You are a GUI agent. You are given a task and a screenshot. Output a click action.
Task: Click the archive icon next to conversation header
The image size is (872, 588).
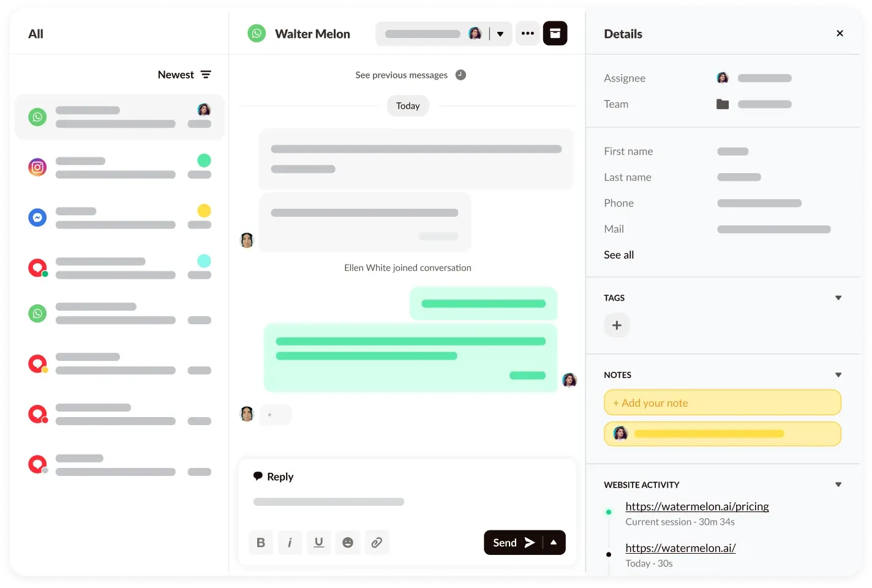coord(555,33)
